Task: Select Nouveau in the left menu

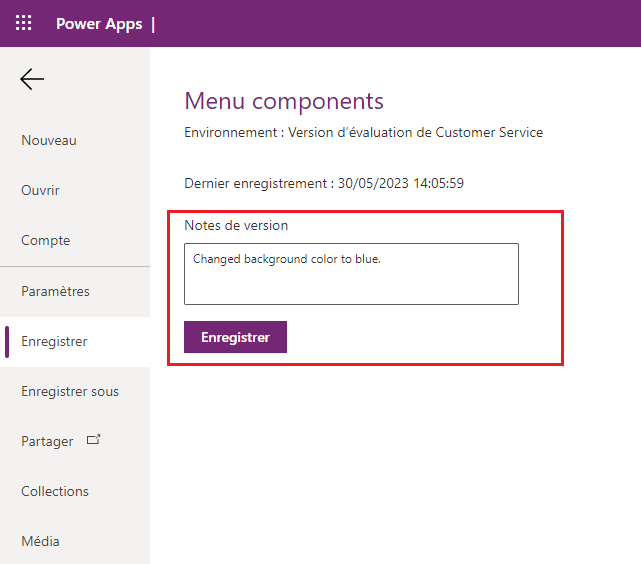Action: coord(49,141)
